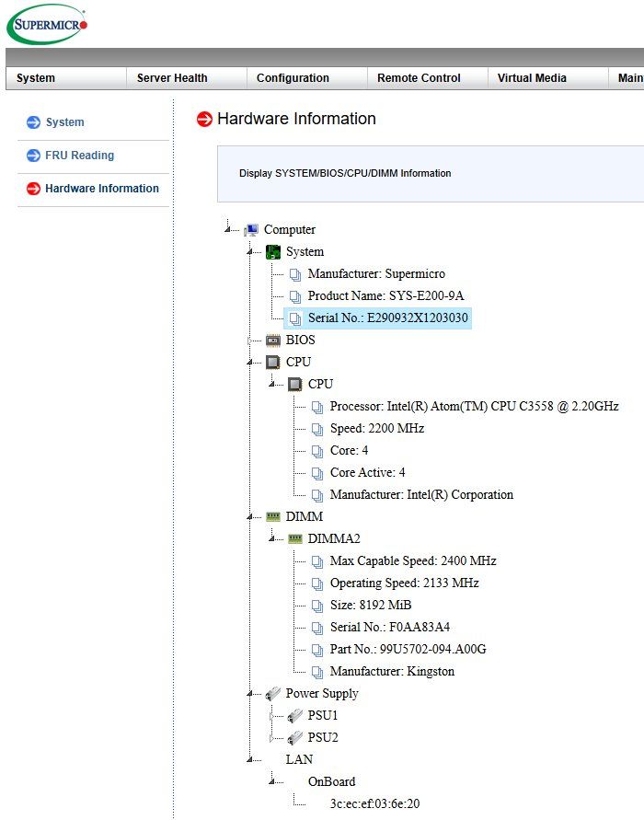The image size is (644, 820).
Task: Select Manufacturer: Intel(R) Corporation row
Action: point(422,495)
